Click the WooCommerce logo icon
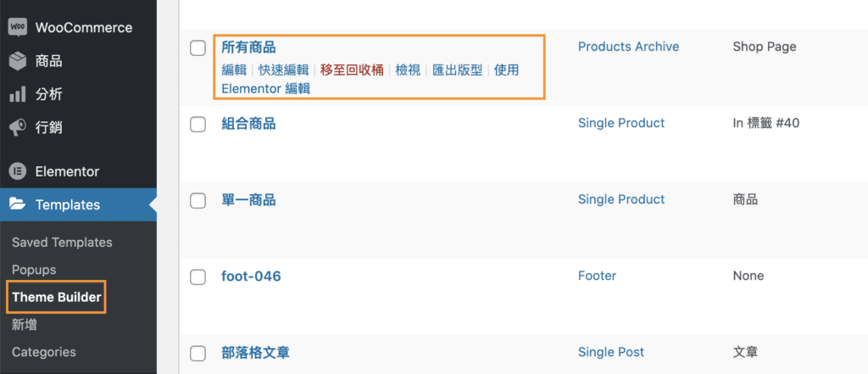868x374 pixels. click(x=17, y=27)
